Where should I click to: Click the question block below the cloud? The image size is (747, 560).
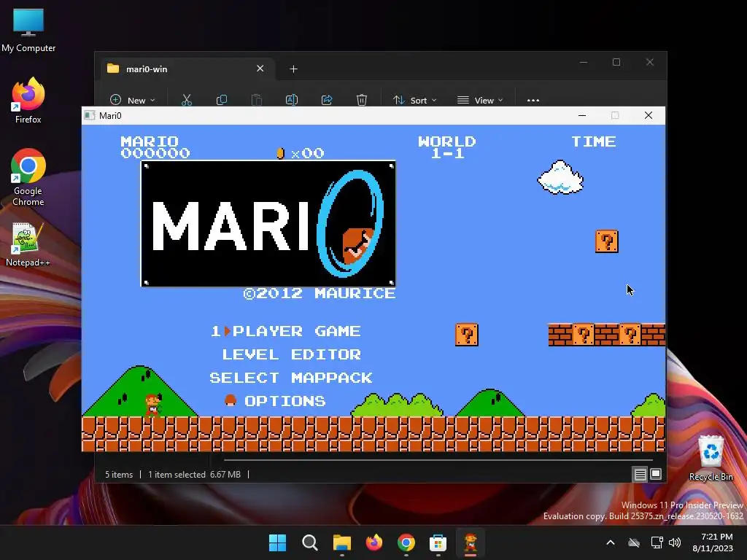click(607, 241)
